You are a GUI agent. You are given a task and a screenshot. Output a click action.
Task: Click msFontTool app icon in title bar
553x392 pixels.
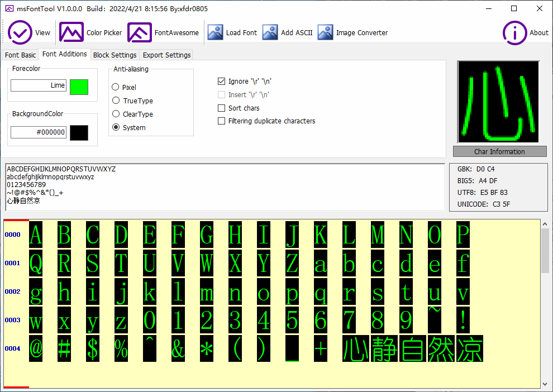[9, 8]
